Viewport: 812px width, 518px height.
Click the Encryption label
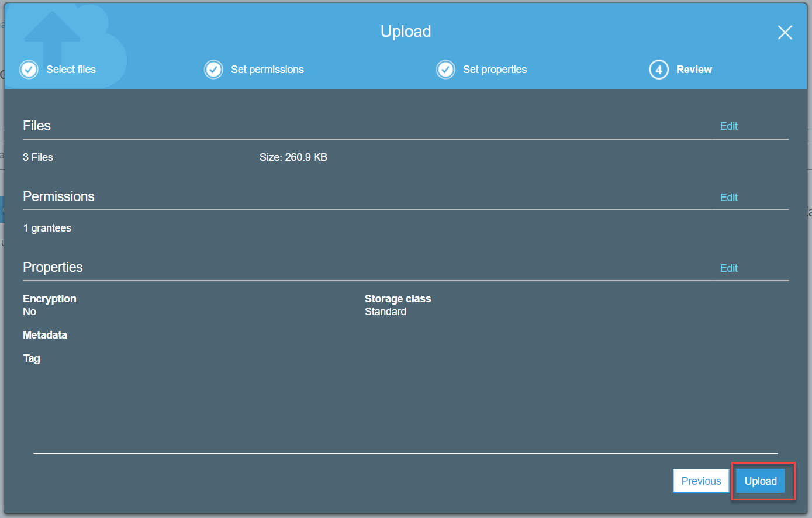coord(50,299)
